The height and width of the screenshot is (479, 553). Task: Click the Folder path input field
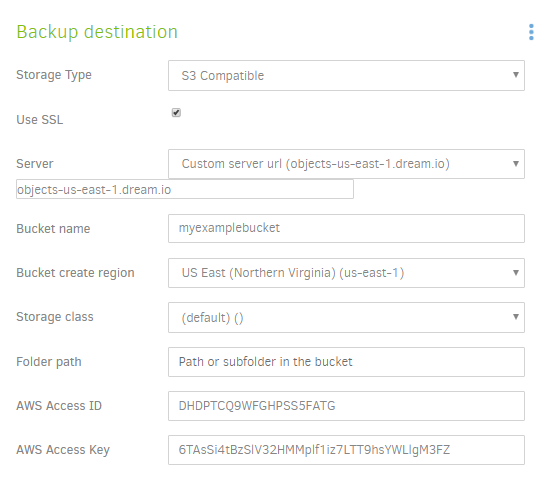tap(346, 362)
